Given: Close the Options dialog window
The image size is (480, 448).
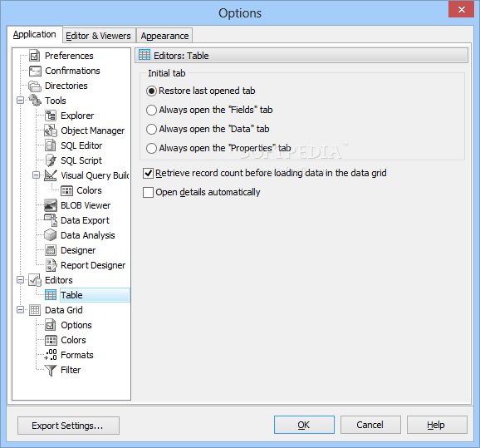Looking at the screenshot, I should 462,9.
